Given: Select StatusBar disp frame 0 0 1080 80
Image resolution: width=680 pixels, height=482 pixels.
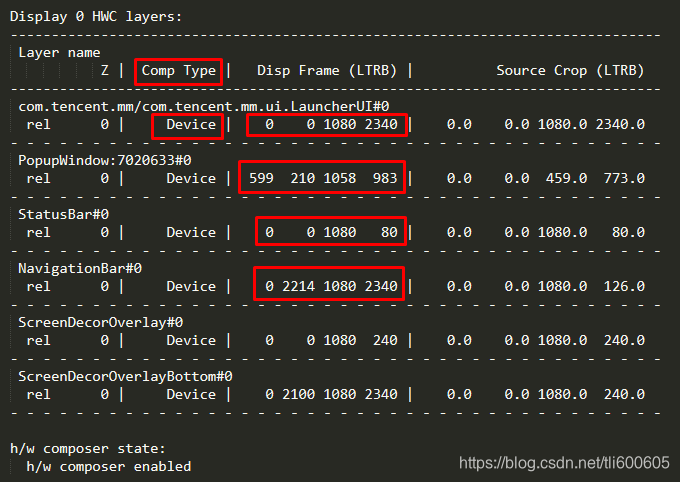Looking at the screenshot, I should pos(331,233).
